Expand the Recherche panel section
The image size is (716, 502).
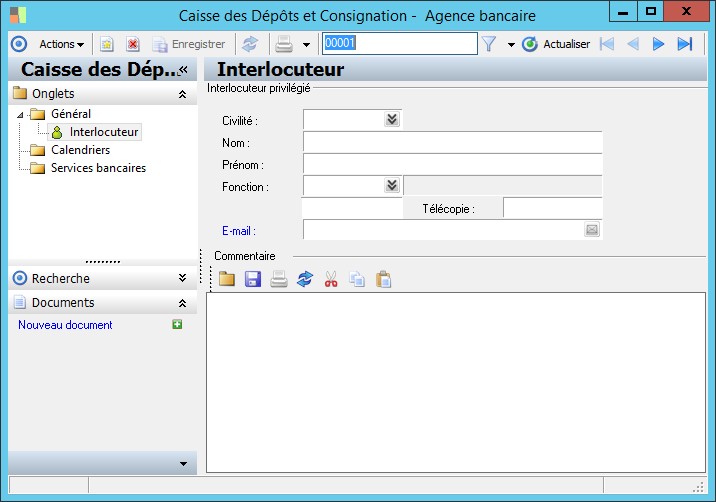[x=182, y=278]
